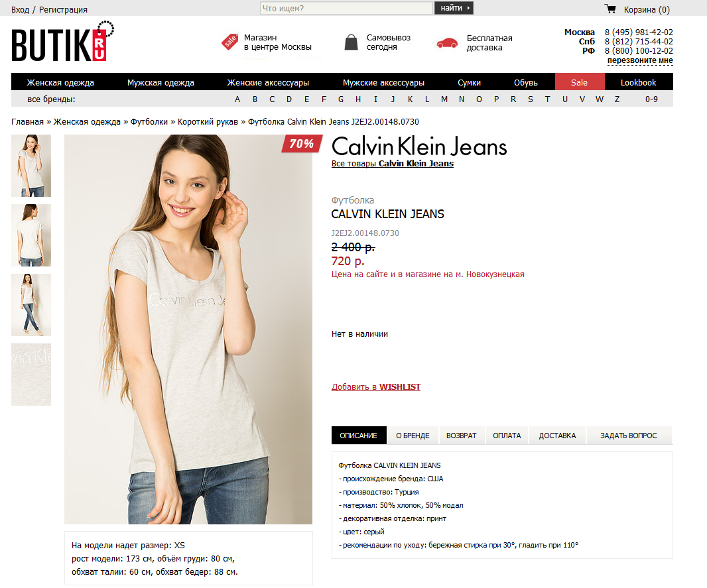This screenshot has width=707, height=588.
Task: Focus the Что ищем search field
Action: coord(346,8)
